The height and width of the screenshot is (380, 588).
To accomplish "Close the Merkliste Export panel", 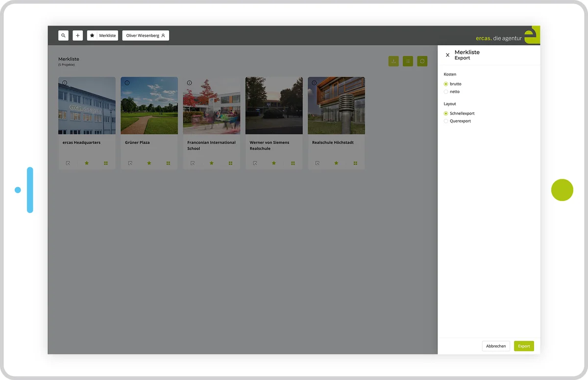I will coord(447,55).
